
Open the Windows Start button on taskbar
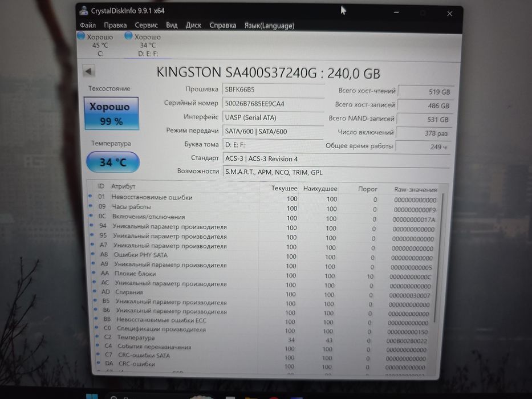click(x=92, y=396)
